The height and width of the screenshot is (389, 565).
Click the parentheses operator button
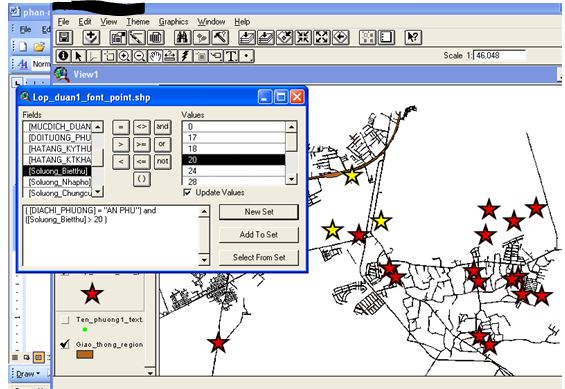pyautogui.click(x=142, y=179)
